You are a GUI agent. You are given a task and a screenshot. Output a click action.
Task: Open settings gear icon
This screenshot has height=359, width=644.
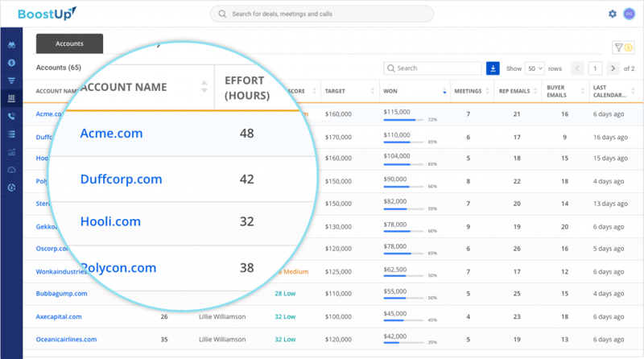[613, 14]
